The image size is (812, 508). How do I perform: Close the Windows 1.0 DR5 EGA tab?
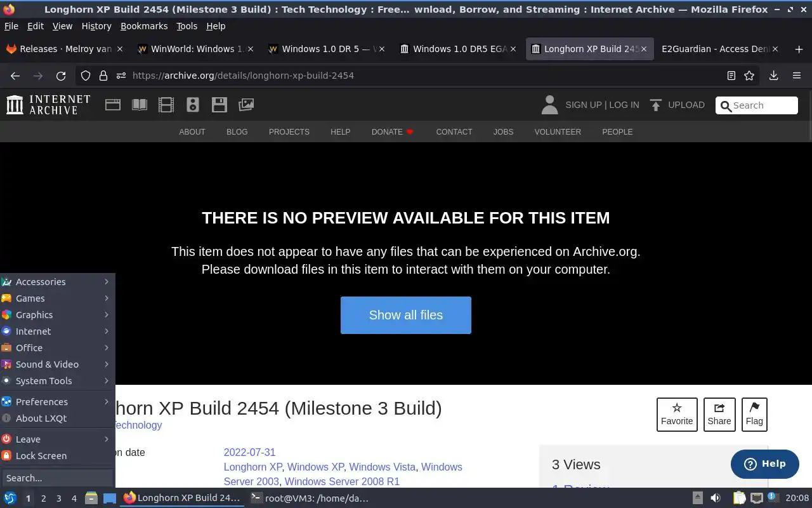pos(513,49)
